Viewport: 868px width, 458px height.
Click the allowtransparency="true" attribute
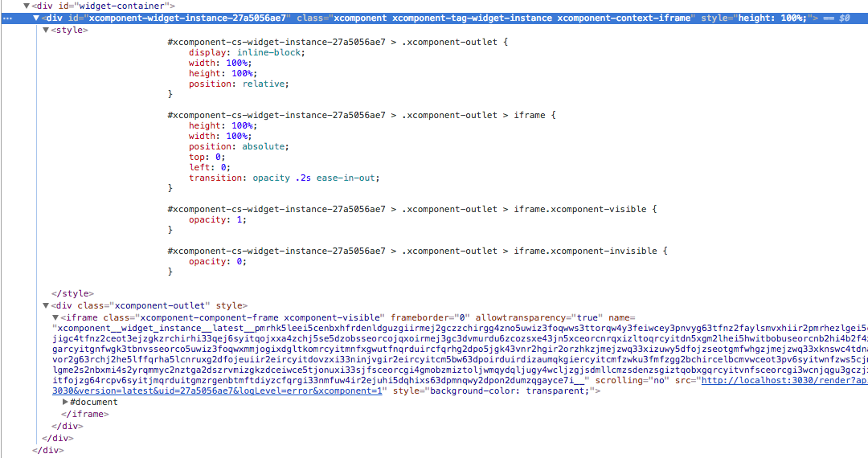pyautogui.click(x=538, y=318)
